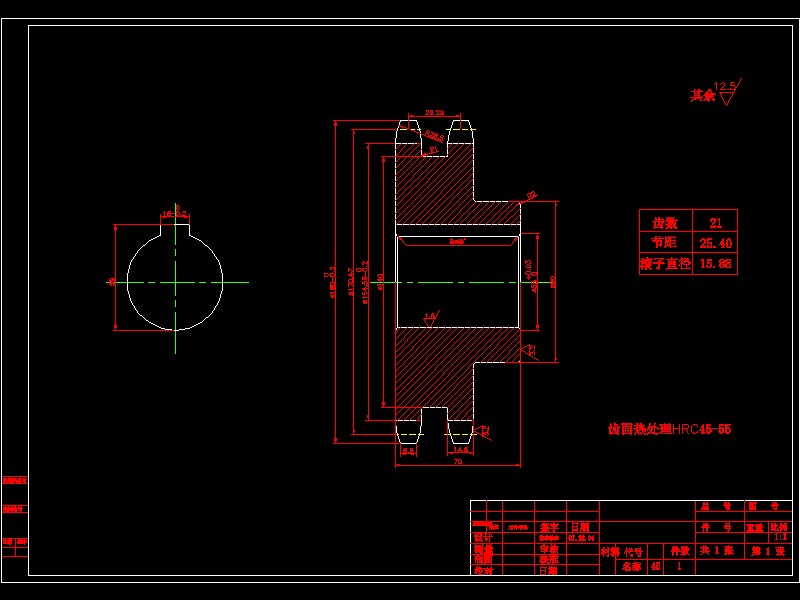Select the '其余' surface finish note

tap(703, 95)
